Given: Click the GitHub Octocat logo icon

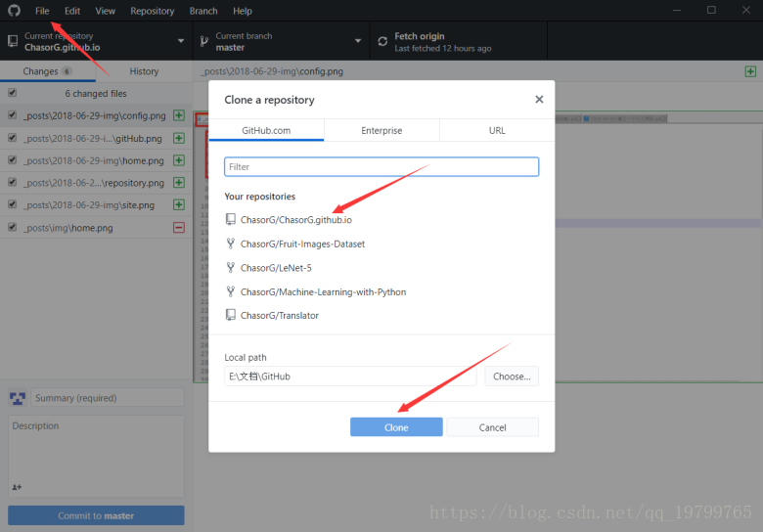Looking at the screenshot, I should 14,10.
